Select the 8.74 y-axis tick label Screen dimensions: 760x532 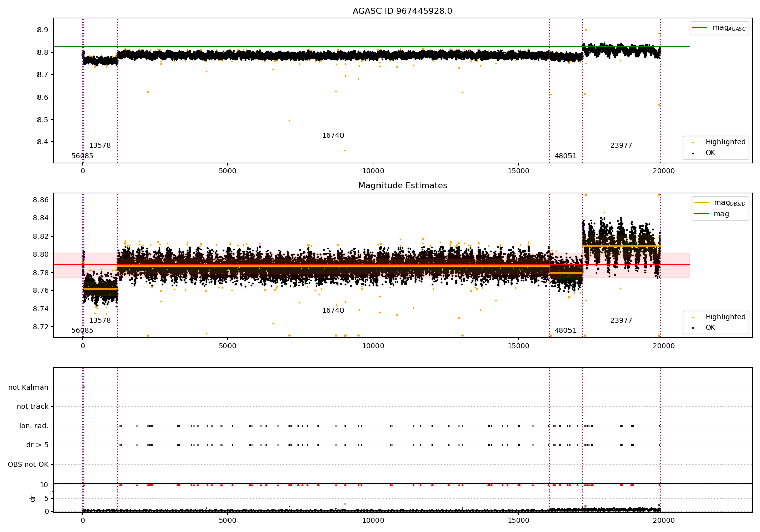coord(41,309)
